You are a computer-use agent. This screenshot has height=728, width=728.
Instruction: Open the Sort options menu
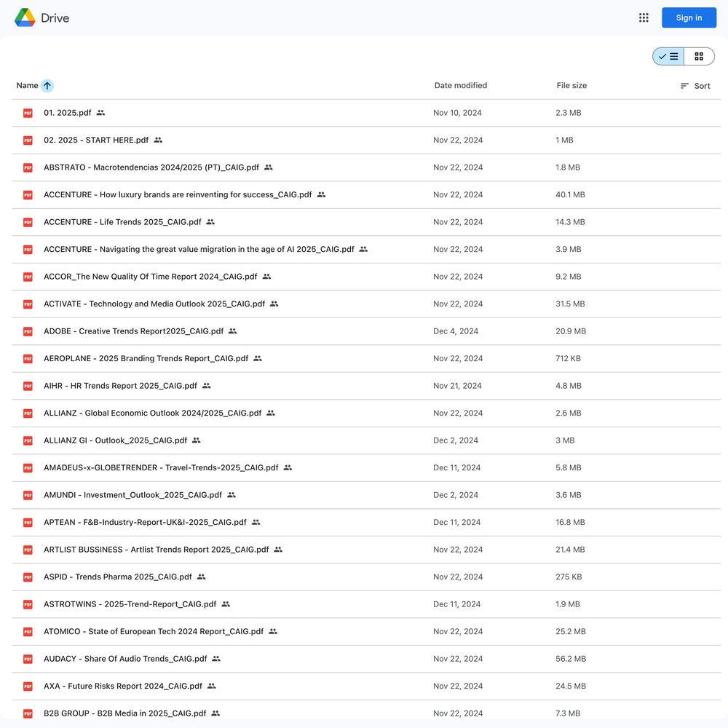[695, 86]
